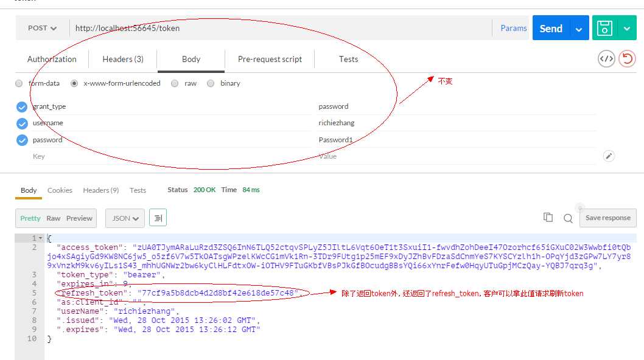This screenshot has width=644, height=360.
Task: Click the 84 ms time value
Action: (x=251, y=190)
